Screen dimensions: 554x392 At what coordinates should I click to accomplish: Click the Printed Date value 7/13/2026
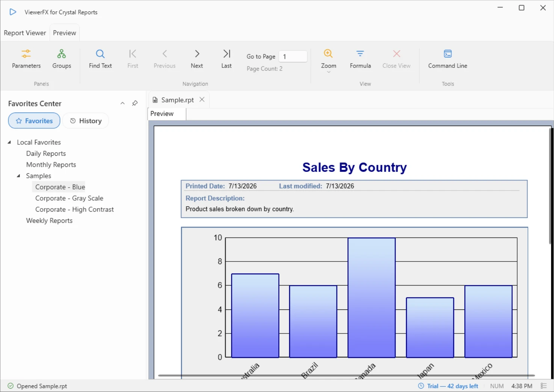pyautogui.click(x=243, y=186)
